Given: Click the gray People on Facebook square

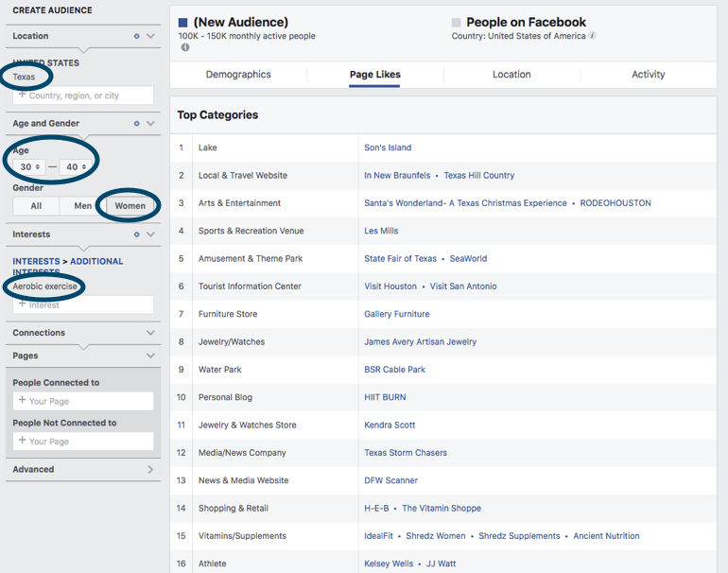Looking at the screenshot, I should tap(456, 23).
